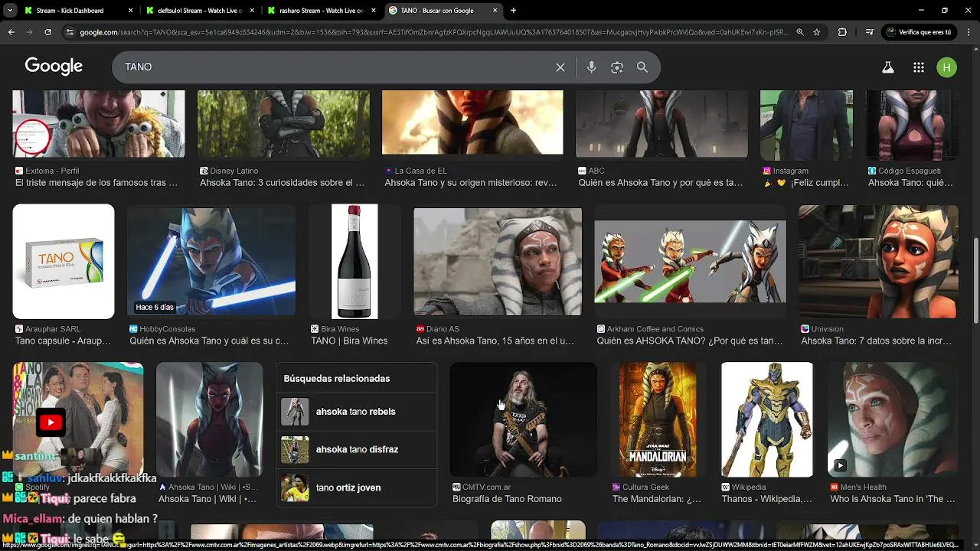This screenshot has width=980, height=551.
Task: Submit search with the magnifier icon
Action: click(642, 67)
